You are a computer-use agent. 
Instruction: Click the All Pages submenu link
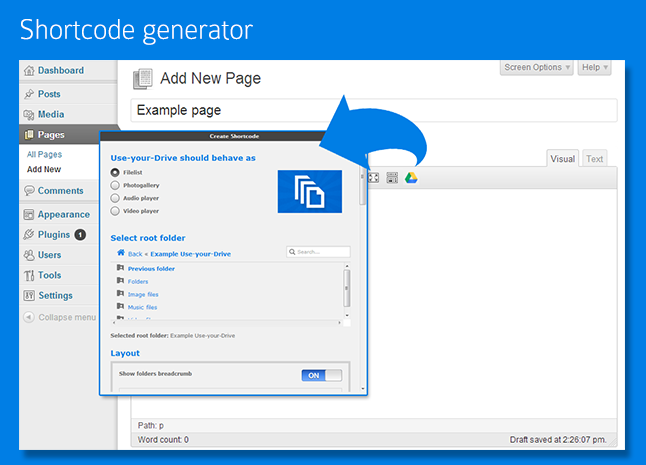tap(44, 154)
